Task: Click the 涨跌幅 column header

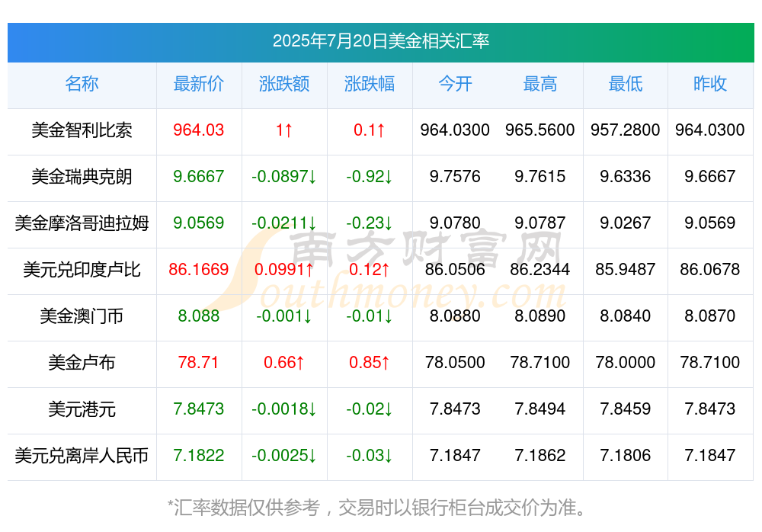Action: (x=370, y=84)
